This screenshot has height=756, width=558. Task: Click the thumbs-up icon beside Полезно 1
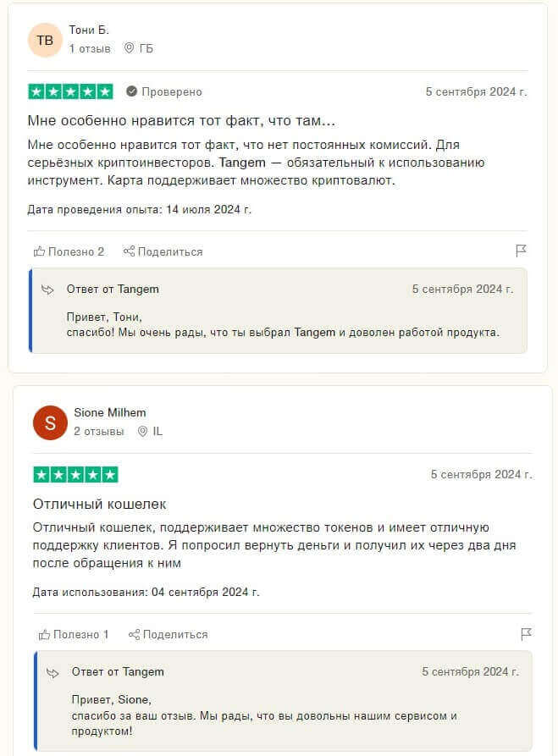click(44, 634)
